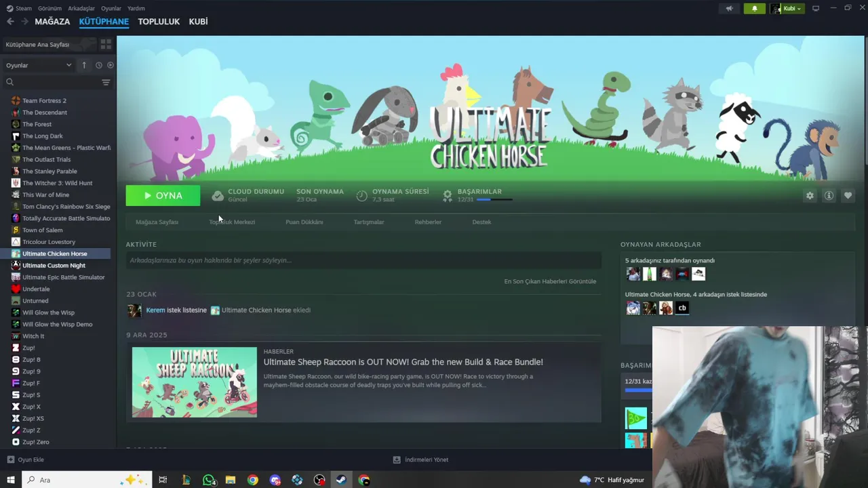
Task: Open collections grid view icon
Action: (x=106, y=44)
